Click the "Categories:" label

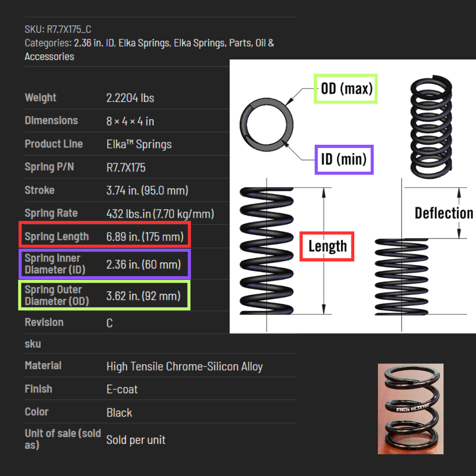point(48,43)
